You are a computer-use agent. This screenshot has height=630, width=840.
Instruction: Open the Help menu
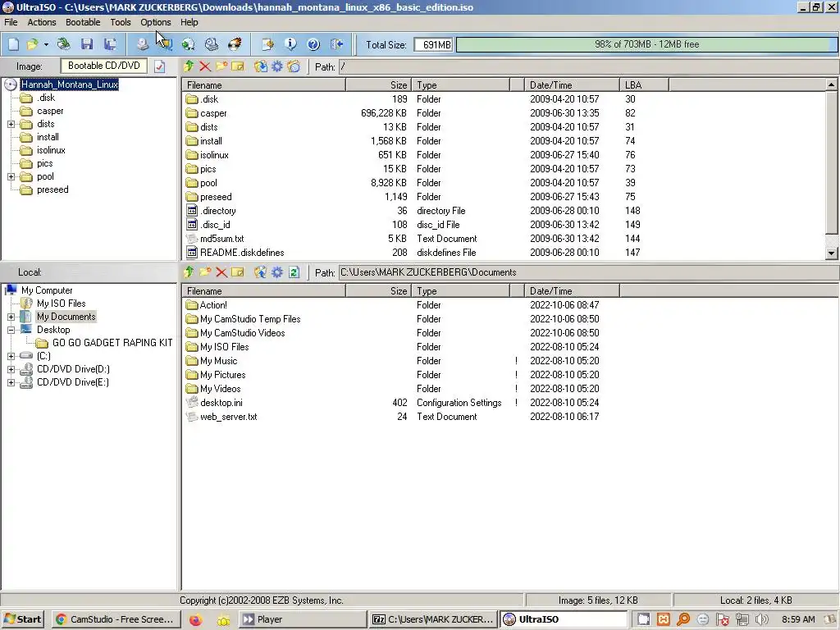point(189,22)
